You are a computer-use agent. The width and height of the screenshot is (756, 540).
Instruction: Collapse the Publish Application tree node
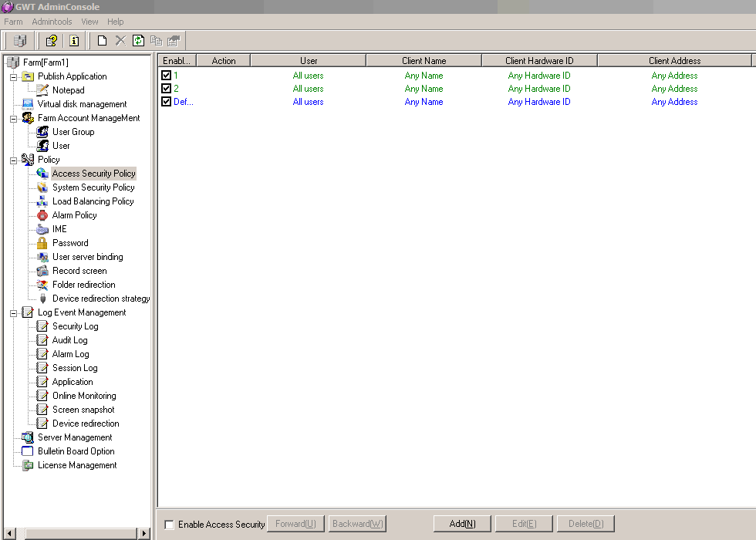pyautogui.click(x=13, y=76)
